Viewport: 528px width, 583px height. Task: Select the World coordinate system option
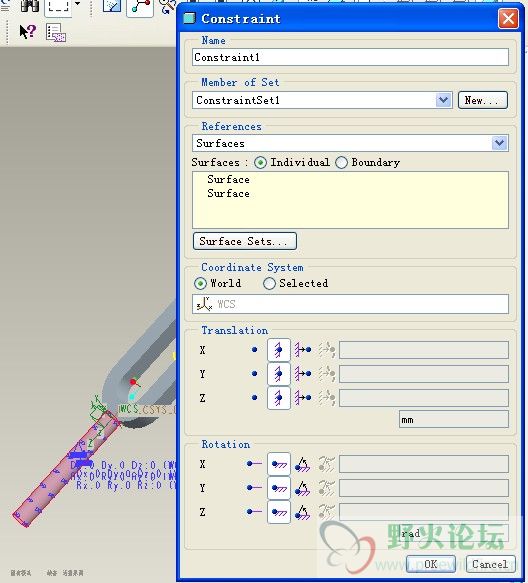coord(200,284)
